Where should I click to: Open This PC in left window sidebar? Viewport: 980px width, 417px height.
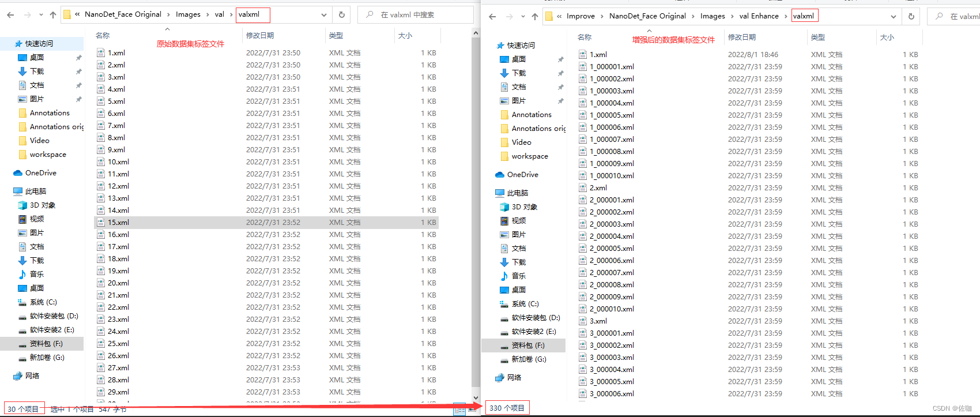click(29, 191)
